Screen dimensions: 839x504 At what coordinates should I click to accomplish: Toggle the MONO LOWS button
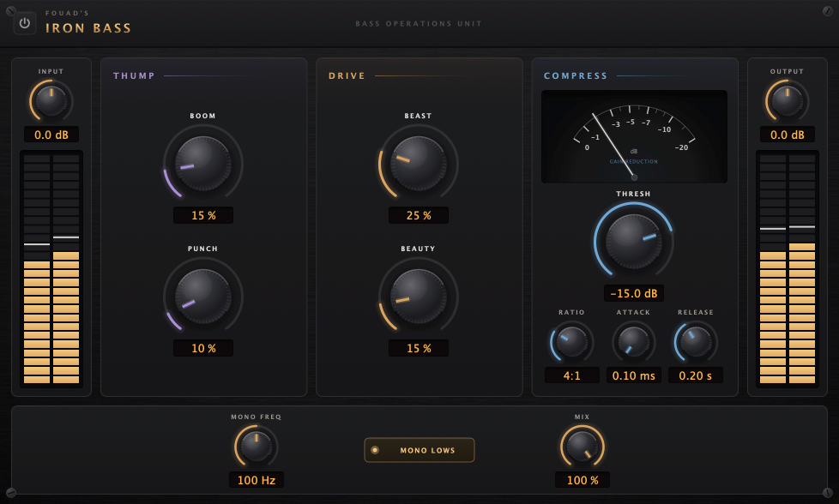pos(419,450)
